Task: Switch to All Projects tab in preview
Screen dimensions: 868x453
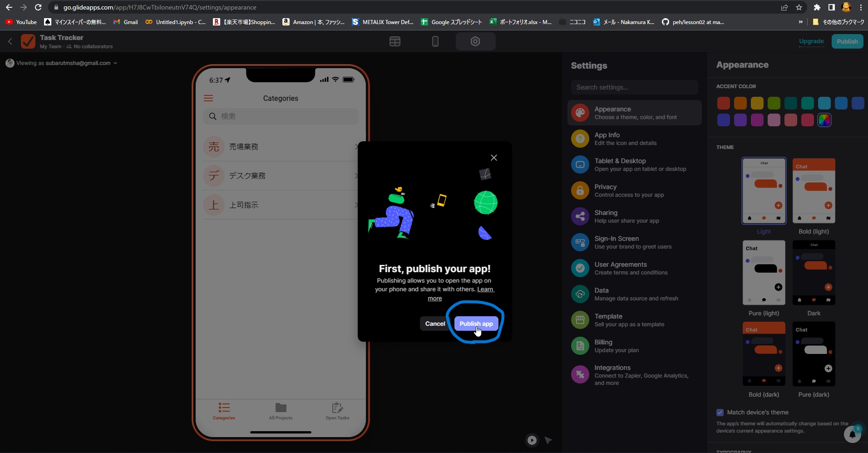Action: pyautogui.click(x=281, y=411)
